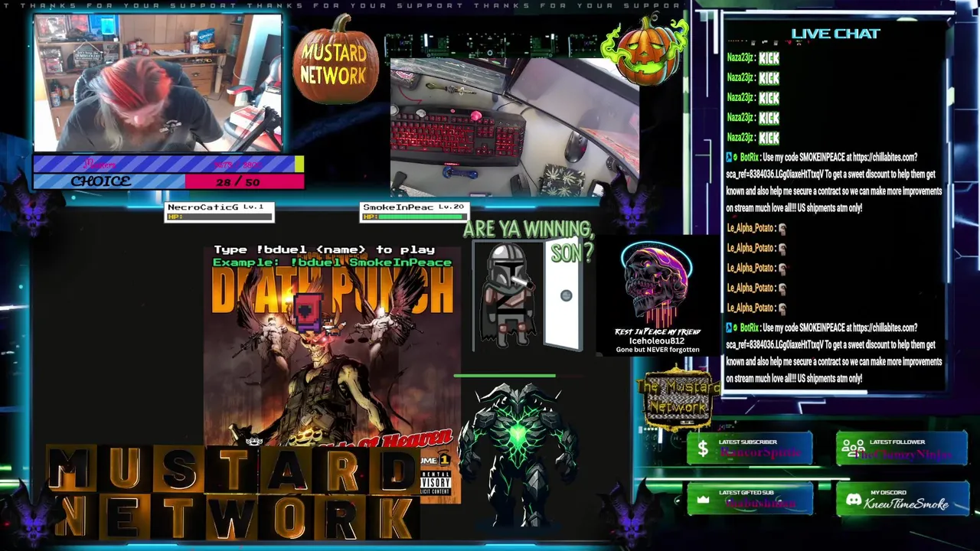
Task: Click the 'Iceholeou812' memorial name
Action: coord(657,341)
